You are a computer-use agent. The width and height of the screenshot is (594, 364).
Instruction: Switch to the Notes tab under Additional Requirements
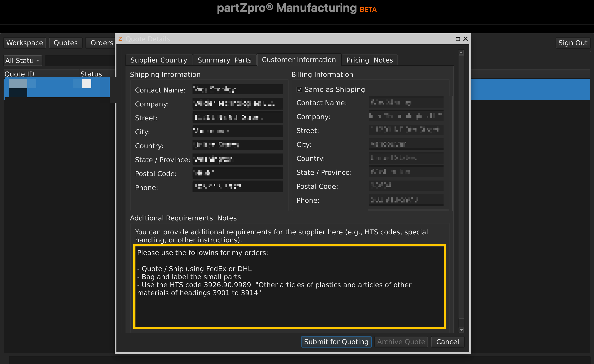(x=227, y=218)
